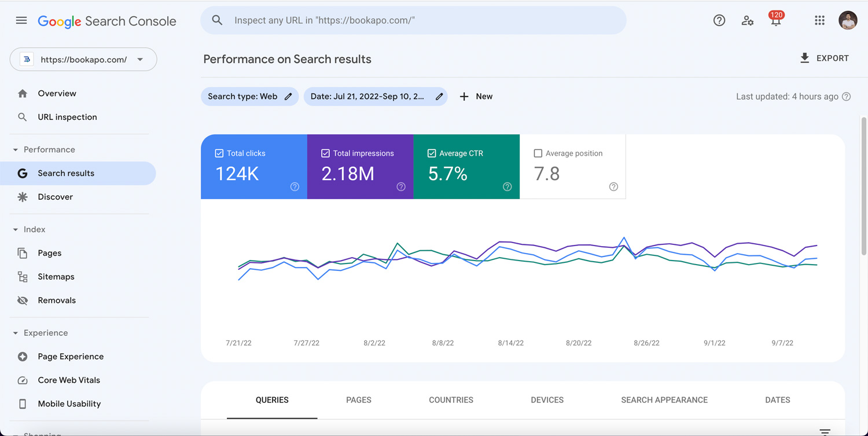The width and height of the screenshot is (868, 436).
Task: Click the vertical page scrollbar
Action: pos(864,185)
